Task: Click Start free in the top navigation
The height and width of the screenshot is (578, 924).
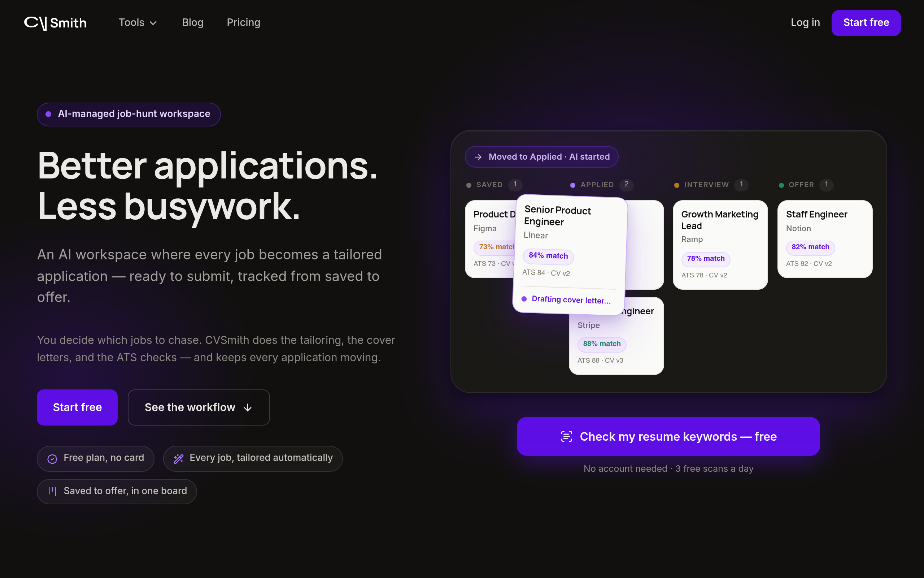Action: pyautogui.click(x=866, y=23)
